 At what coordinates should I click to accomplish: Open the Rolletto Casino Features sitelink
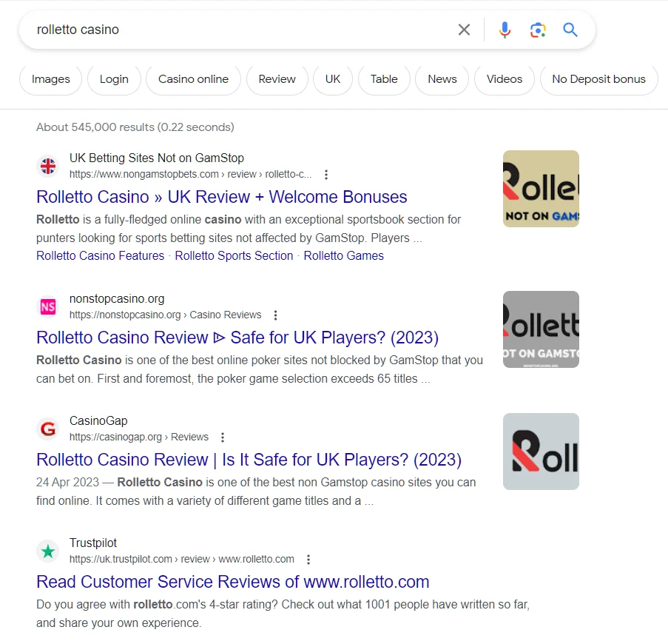click(100, 255)
